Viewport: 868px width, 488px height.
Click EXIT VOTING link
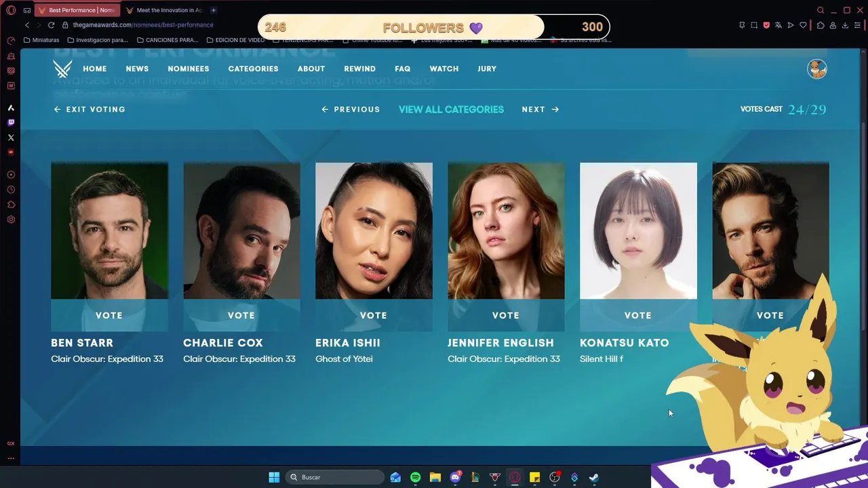tap(90, 109)
